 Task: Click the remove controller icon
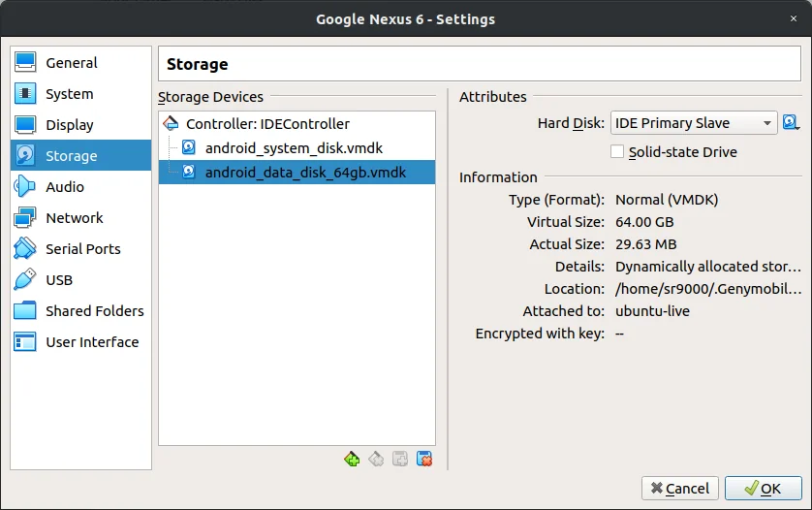coord(376,460)
